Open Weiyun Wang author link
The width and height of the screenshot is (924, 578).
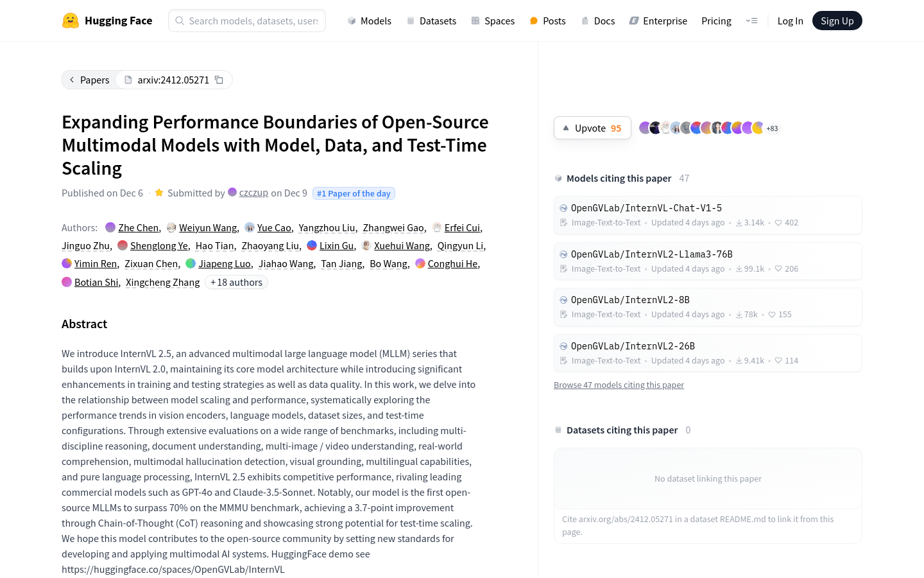click(x=208, y=227)
